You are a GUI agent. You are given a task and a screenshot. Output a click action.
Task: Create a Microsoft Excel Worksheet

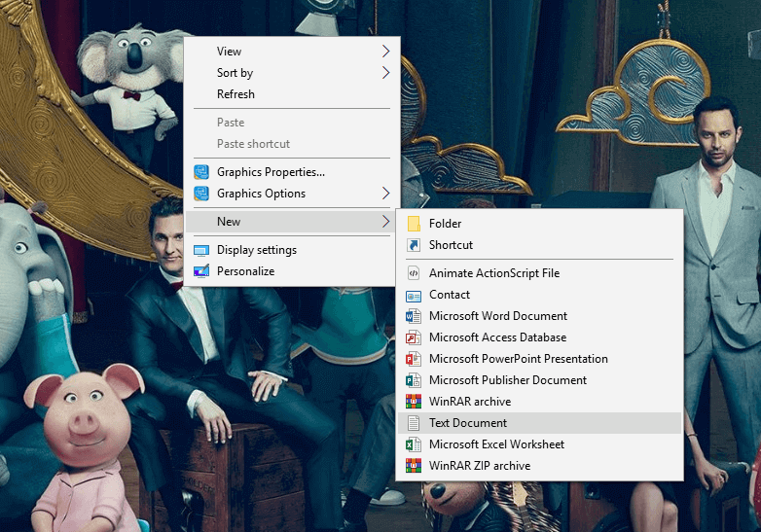540,444
